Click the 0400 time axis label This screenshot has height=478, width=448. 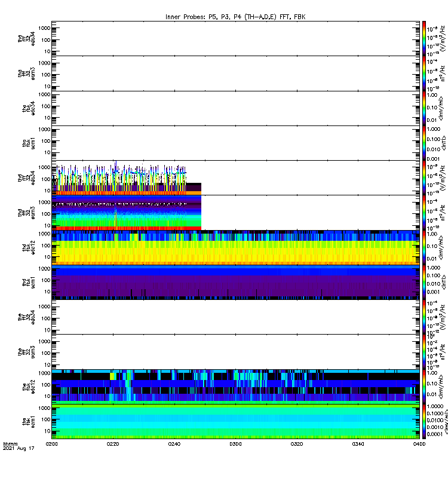(419, 444)
